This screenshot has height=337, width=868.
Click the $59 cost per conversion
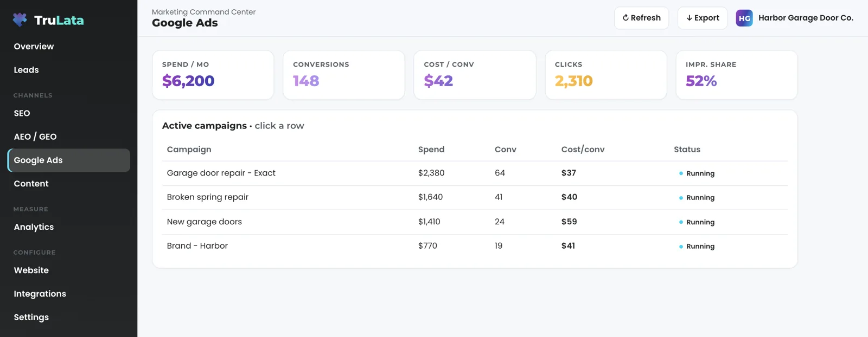(569, 222)
